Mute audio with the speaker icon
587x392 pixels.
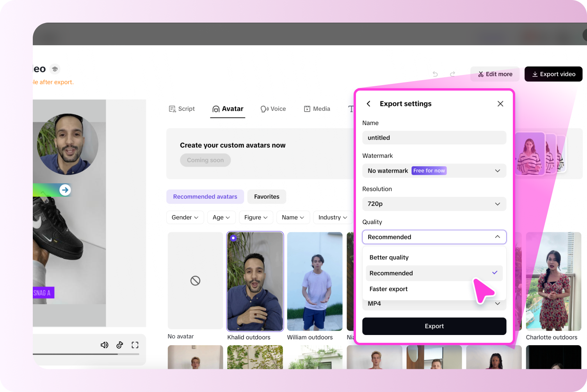point(104,345)
